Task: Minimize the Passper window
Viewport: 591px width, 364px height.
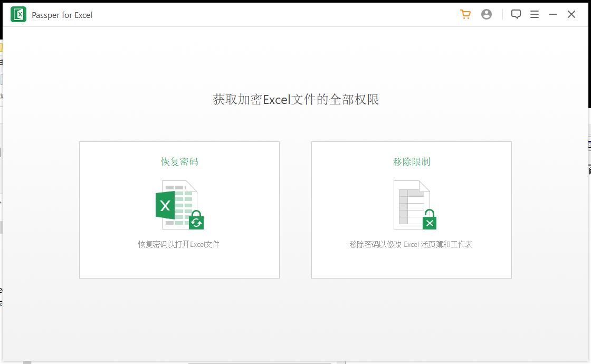Action: (553, 14)
